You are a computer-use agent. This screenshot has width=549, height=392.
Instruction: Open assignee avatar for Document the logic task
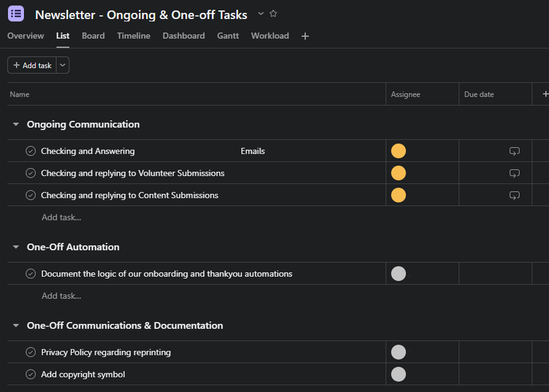coord(399,274)
